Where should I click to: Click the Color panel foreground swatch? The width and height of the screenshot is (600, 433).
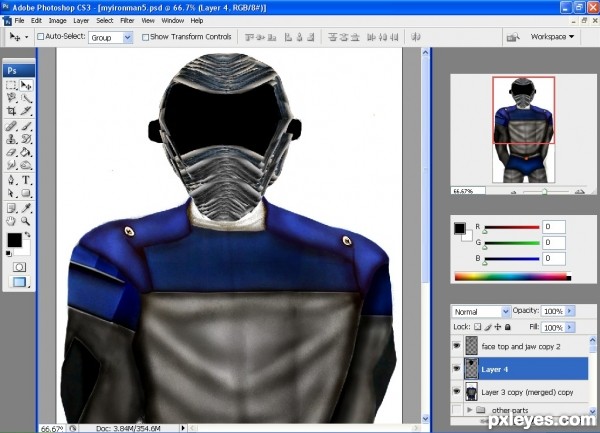460,228
